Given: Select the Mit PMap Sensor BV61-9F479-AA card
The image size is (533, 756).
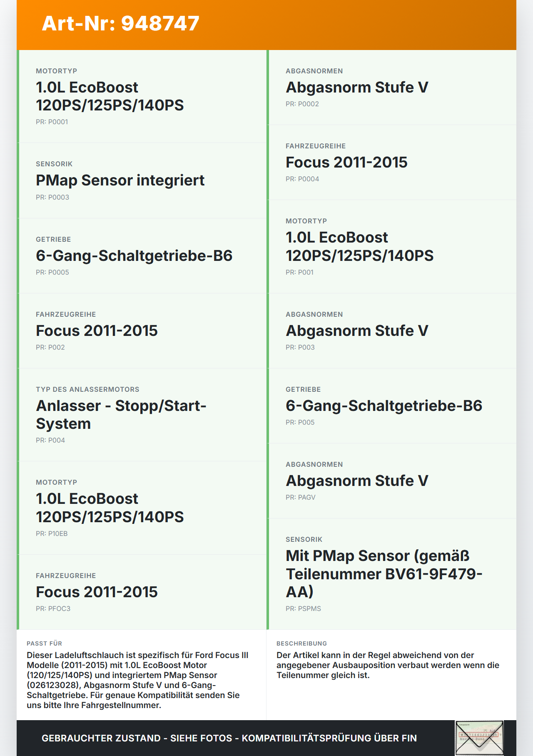Looking at the screenshot, I should (x=391, y=574).
